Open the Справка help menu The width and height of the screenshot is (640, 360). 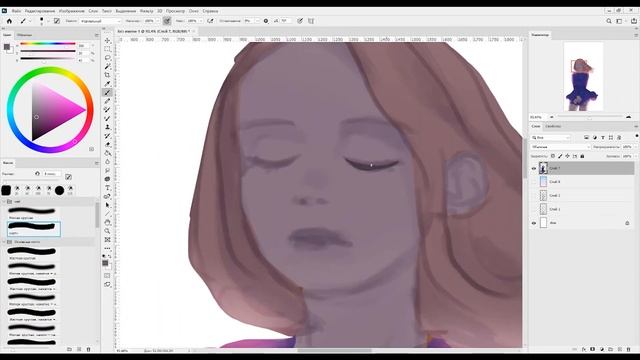coord(210,11)
